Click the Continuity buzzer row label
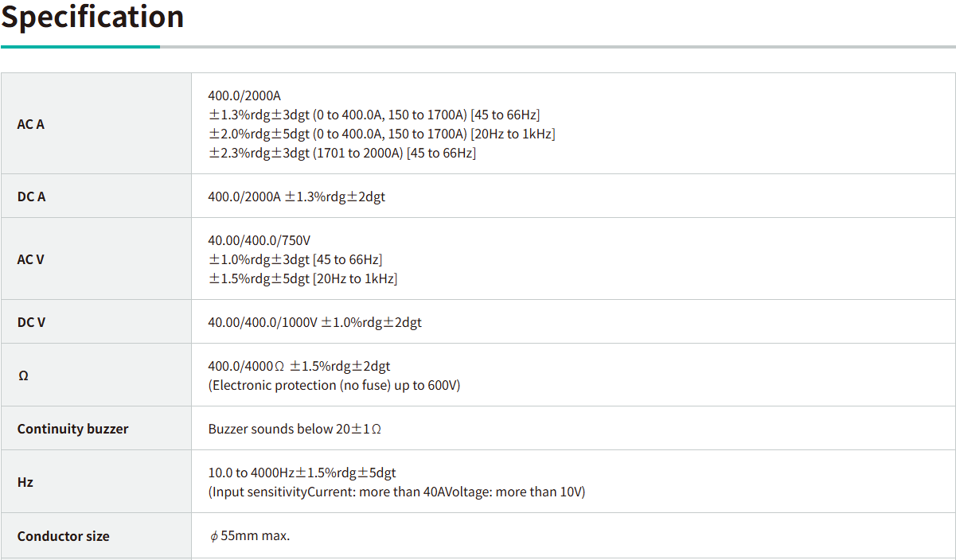This screenshot has height=560, width=956. [x=72, y=429]
